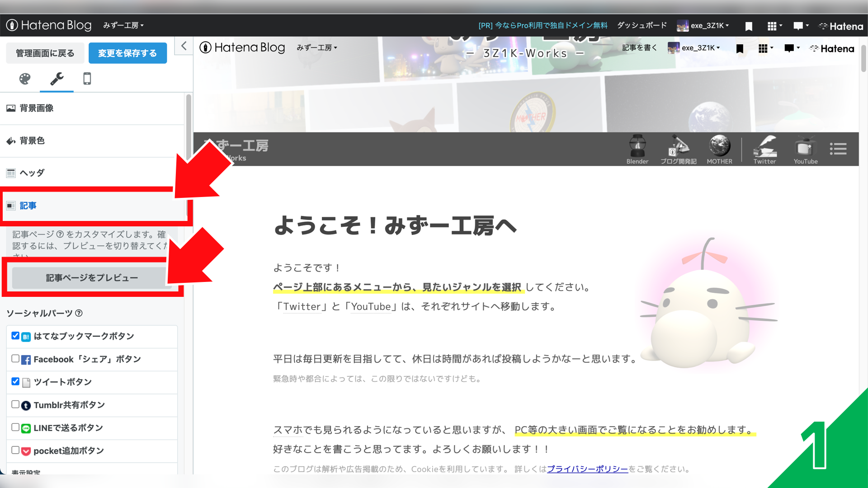Open the Blender menu icon
Image resolution: width=868 pixels, height=488 pixels.
tap(637, 149)
